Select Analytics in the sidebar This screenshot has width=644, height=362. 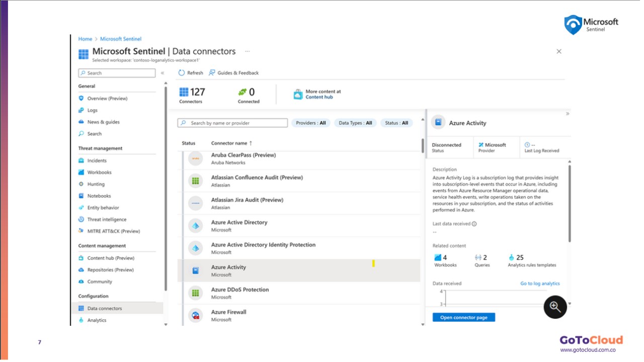pos(97,320)
